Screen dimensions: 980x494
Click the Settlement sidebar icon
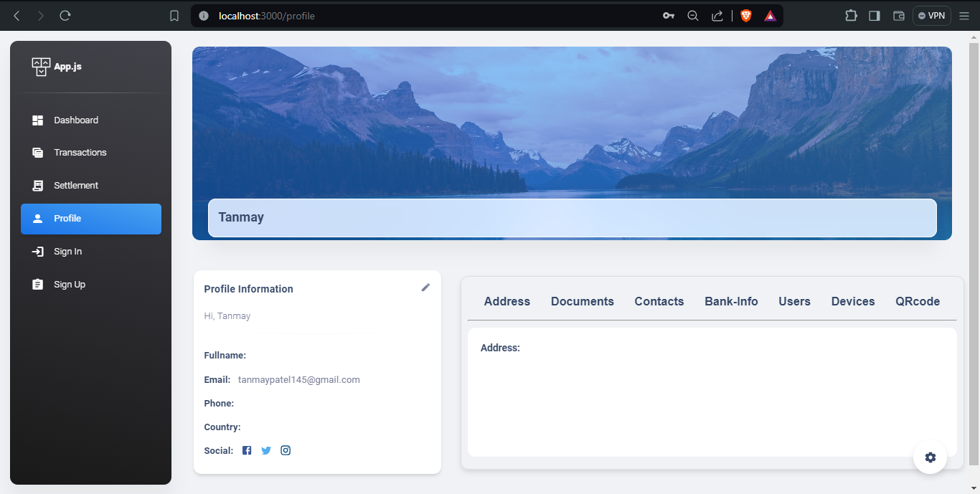click(37, 185)
